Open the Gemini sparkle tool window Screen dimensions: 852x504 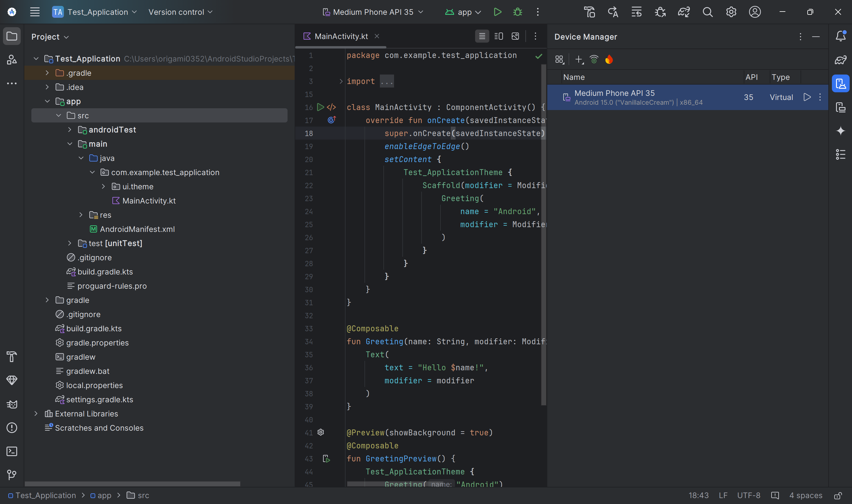pos(840,131)
